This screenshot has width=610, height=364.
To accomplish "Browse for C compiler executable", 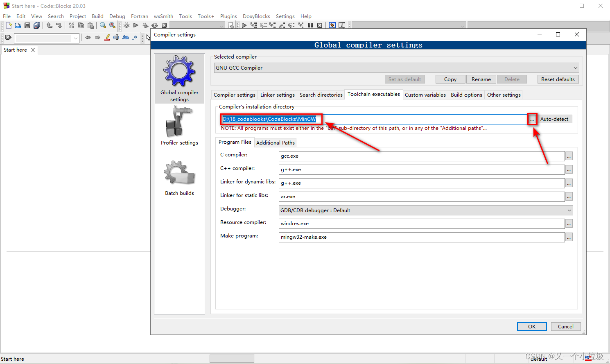I will pos(569,156).
